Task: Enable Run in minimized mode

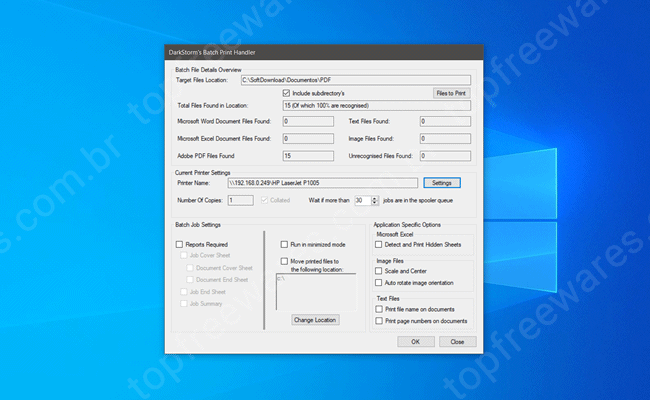Action: (284, 244)
